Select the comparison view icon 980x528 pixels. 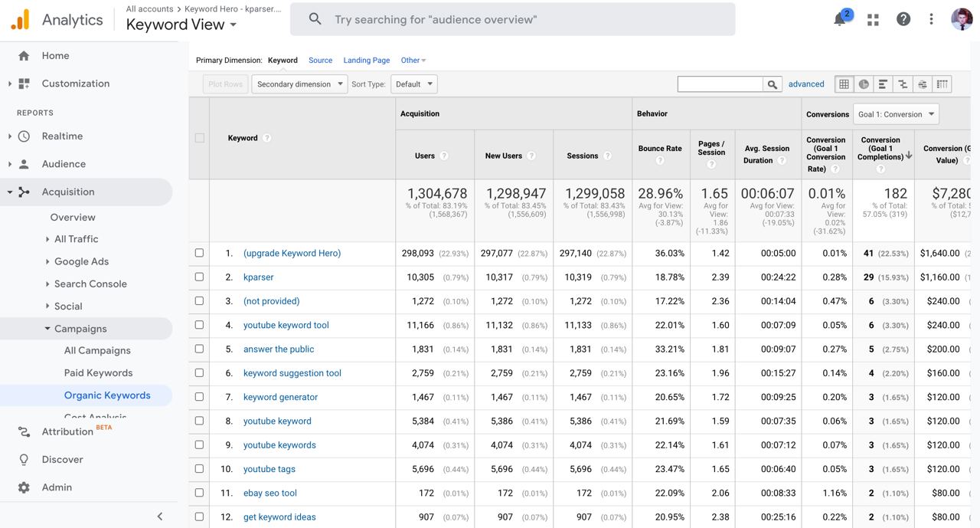point(903,84)
